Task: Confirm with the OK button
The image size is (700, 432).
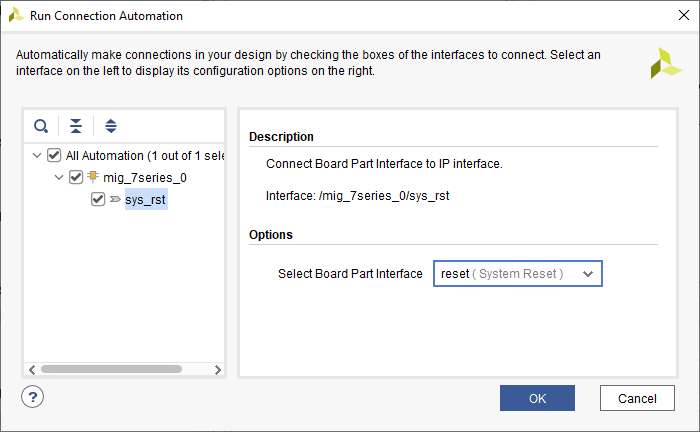Action: [537, 398]
